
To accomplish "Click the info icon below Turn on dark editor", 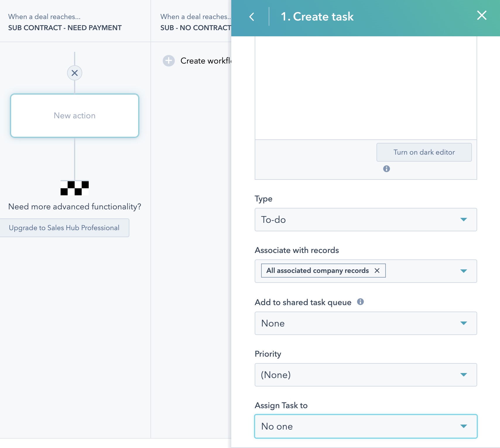I will click(x=386, y=169).
